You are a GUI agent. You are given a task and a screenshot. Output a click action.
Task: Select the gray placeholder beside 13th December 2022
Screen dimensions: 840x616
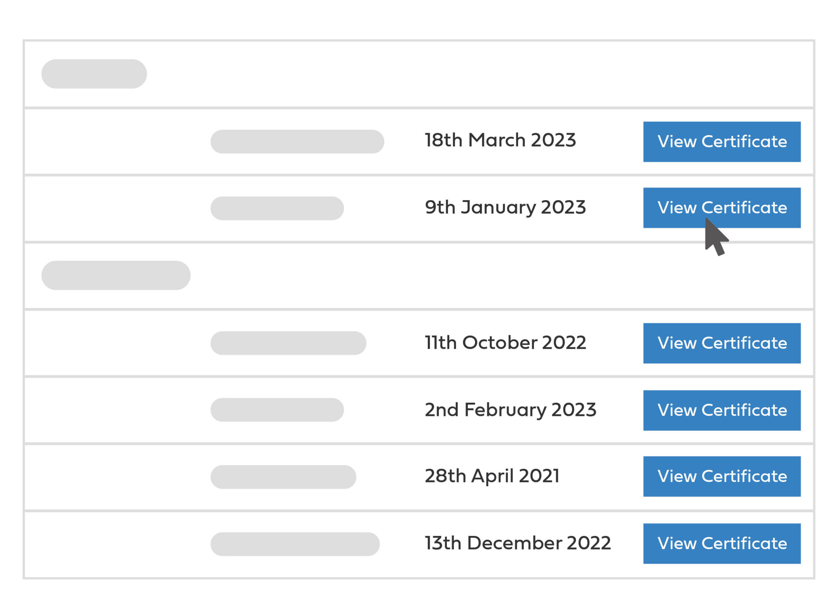[295, 544]
